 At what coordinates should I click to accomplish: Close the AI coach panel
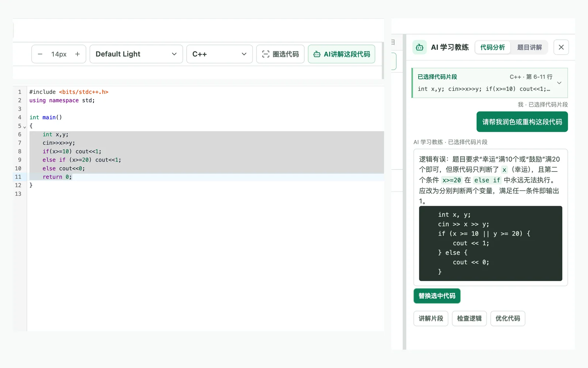pyautogui.click(x=561, y=47)
